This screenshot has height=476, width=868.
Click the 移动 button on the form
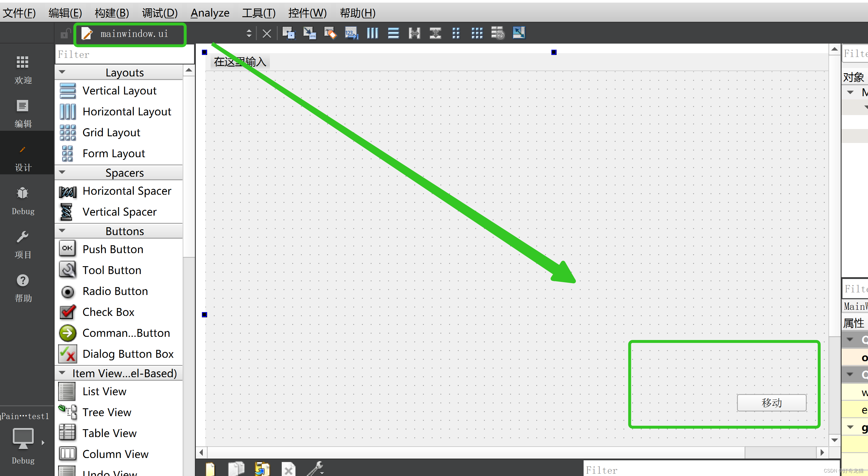771,402
